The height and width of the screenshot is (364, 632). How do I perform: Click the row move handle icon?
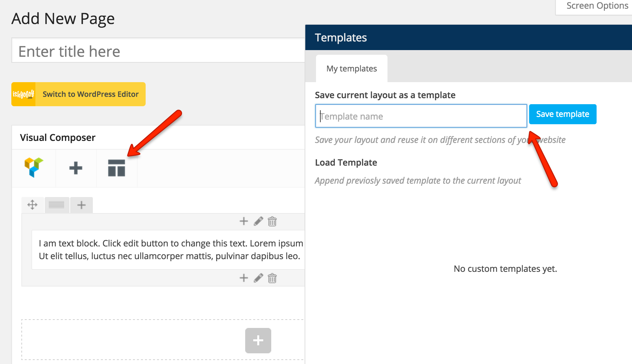click(32, 205)
